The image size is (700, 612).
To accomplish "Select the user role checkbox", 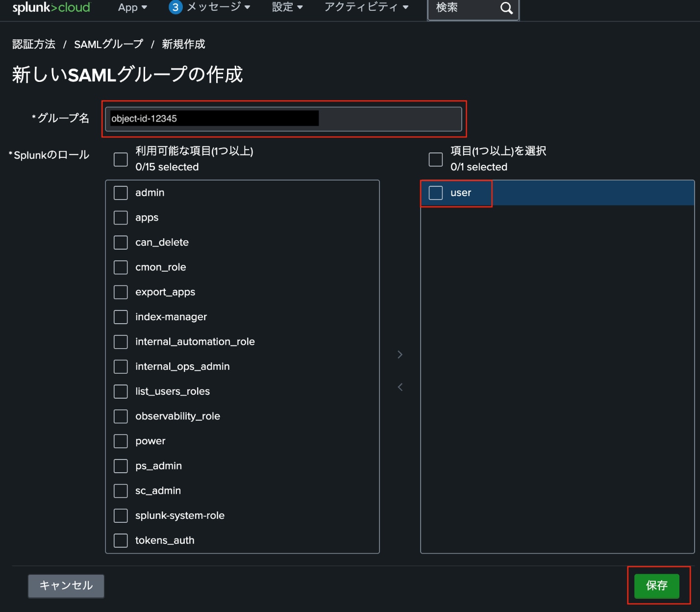I will [x=435, y=193].
